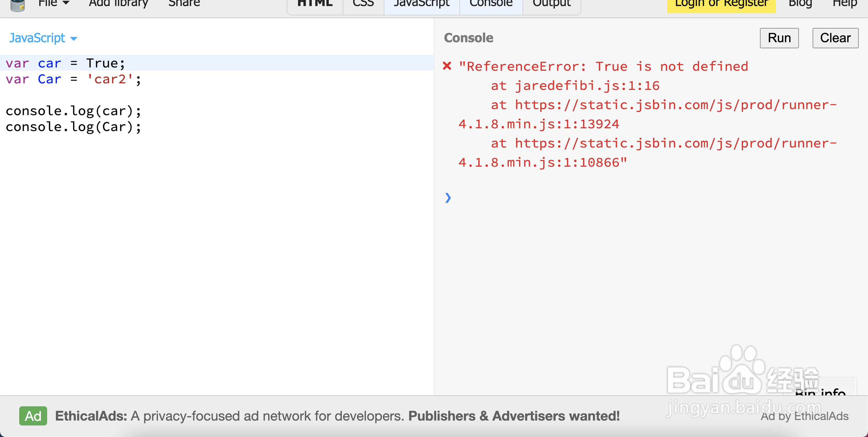Viewport: 868px width, 437px height.
Task: Click the JS Bin logo icon
Action: click(x=18, y=5)
